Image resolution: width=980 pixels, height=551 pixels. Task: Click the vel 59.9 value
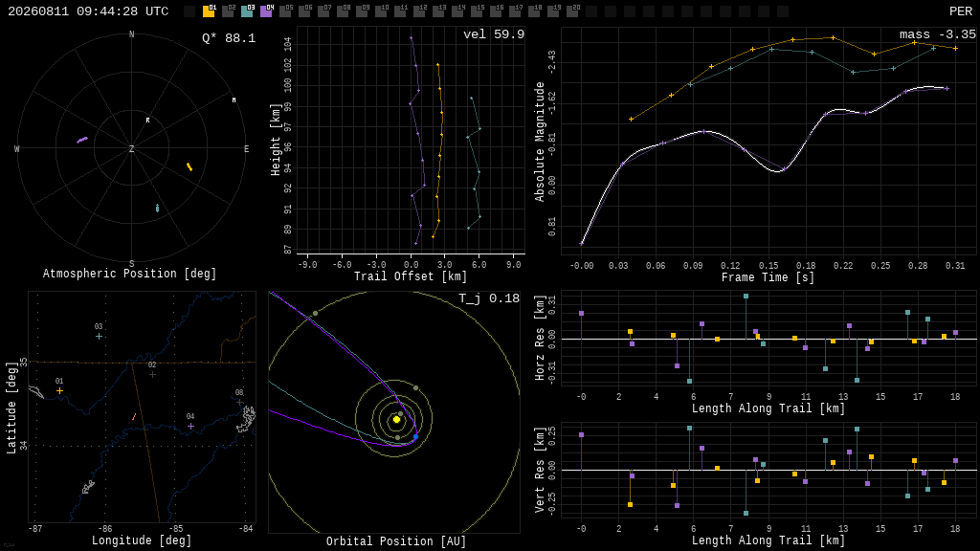point(494,34)
